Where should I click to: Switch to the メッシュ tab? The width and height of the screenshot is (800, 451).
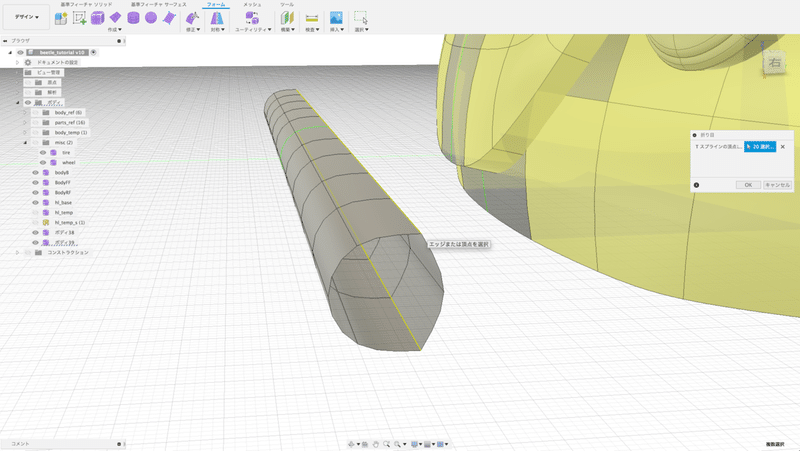[252, 4]
